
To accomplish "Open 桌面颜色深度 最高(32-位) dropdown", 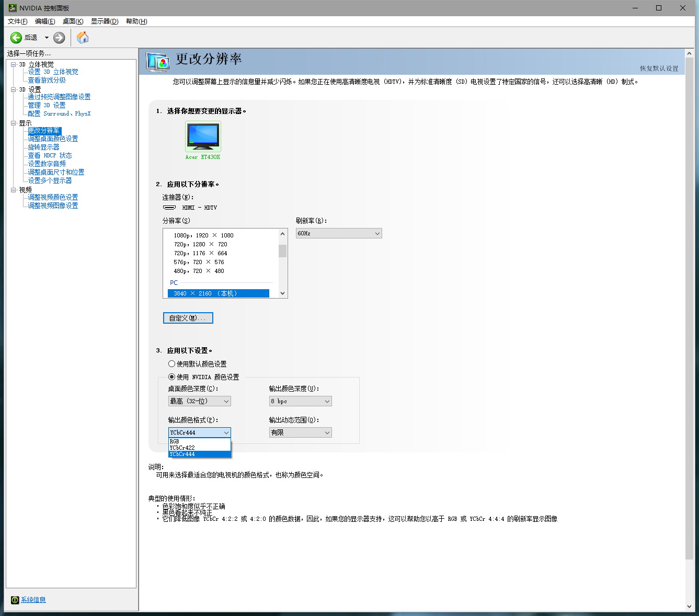I will 200,401.
